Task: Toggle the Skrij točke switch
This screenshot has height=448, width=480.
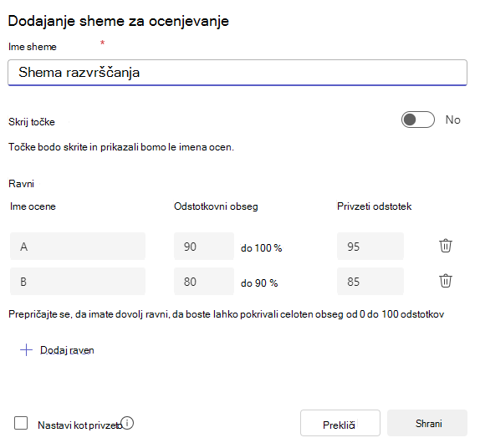Action: 418,120
